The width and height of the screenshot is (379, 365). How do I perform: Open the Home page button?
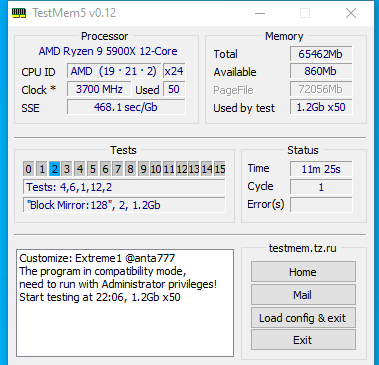pyautogui.click(x=303, y=272)
